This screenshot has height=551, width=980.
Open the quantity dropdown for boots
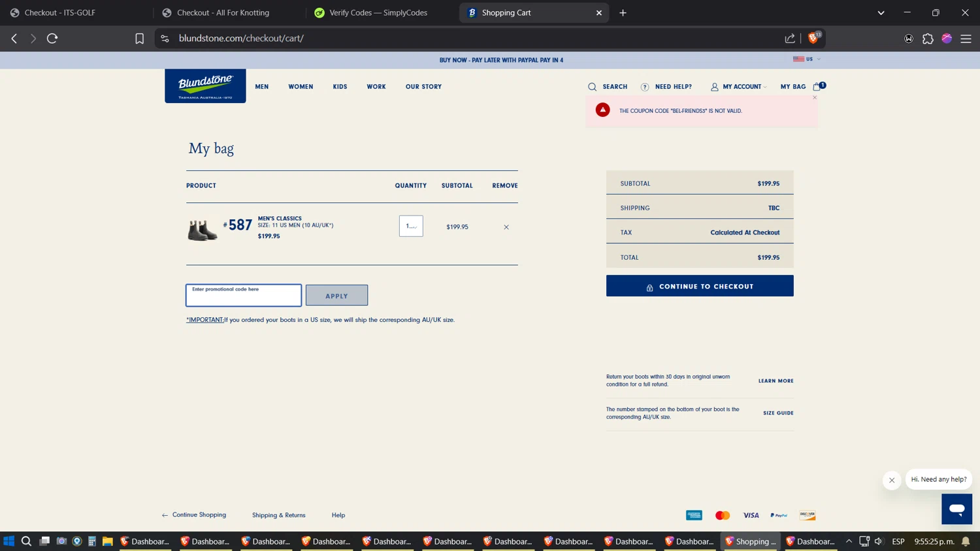(x=411, y=226)
